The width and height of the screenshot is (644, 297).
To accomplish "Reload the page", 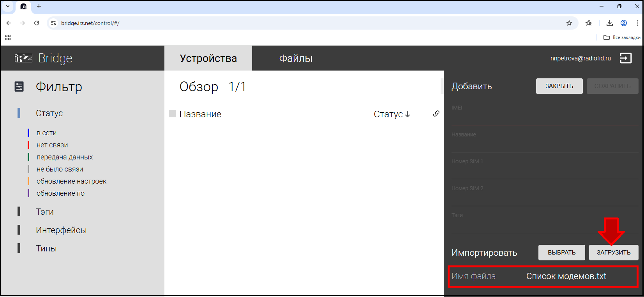I will coord(37,23).
